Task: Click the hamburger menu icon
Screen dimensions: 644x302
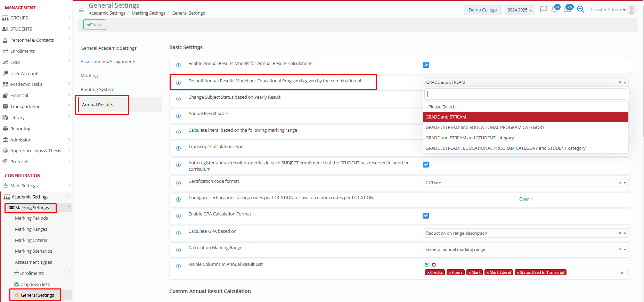Action: click(x=81, y=10)
